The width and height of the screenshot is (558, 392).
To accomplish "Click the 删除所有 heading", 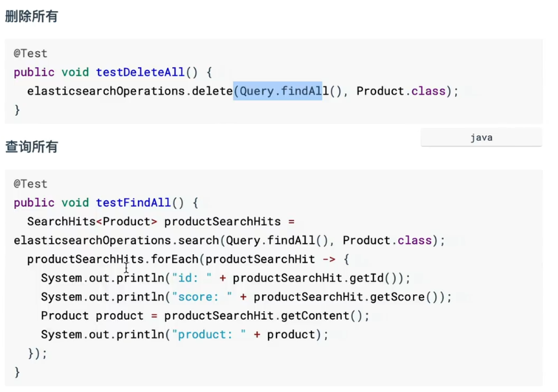I will [31, 17].
